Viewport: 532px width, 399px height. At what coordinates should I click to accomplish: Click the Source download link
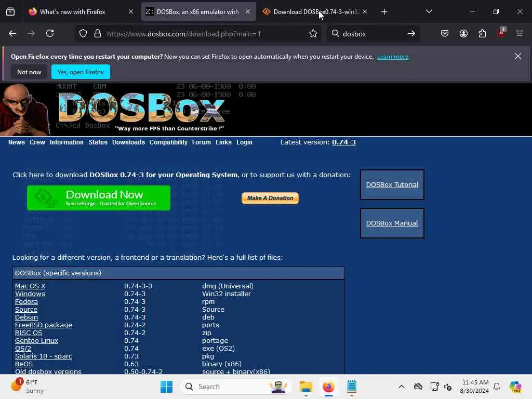tap(26, 310)
